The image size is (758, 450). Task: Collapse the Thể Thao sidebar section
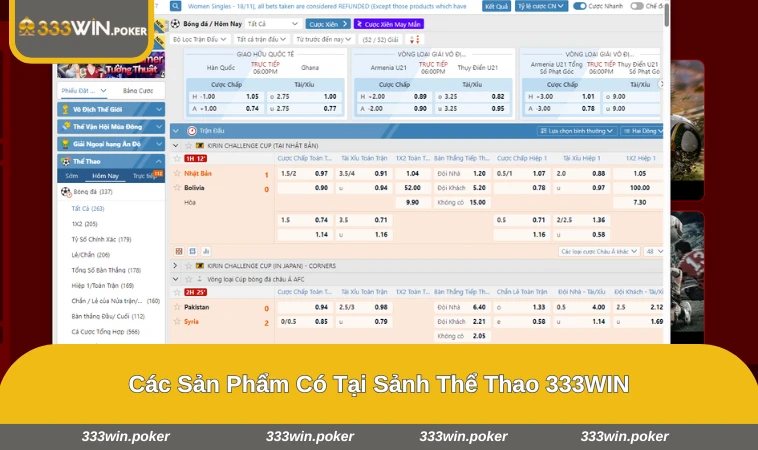click(x=158, y=160)
